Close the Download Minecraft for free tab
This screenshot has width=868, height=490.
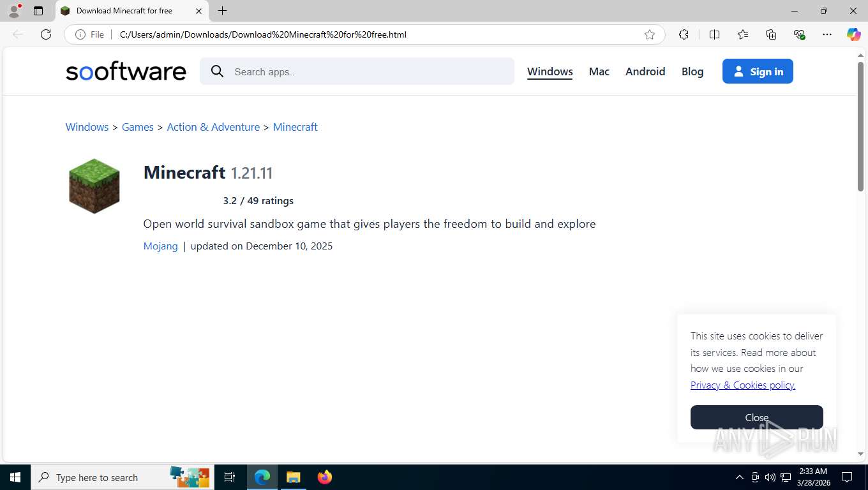tap(198, 11)
